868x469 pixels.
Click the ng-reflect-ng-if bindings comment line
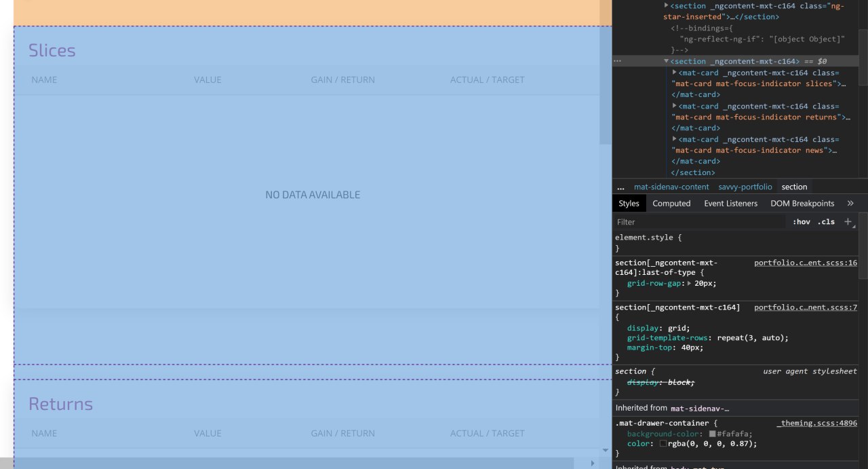pyautogui.click(x=762, y=39)
